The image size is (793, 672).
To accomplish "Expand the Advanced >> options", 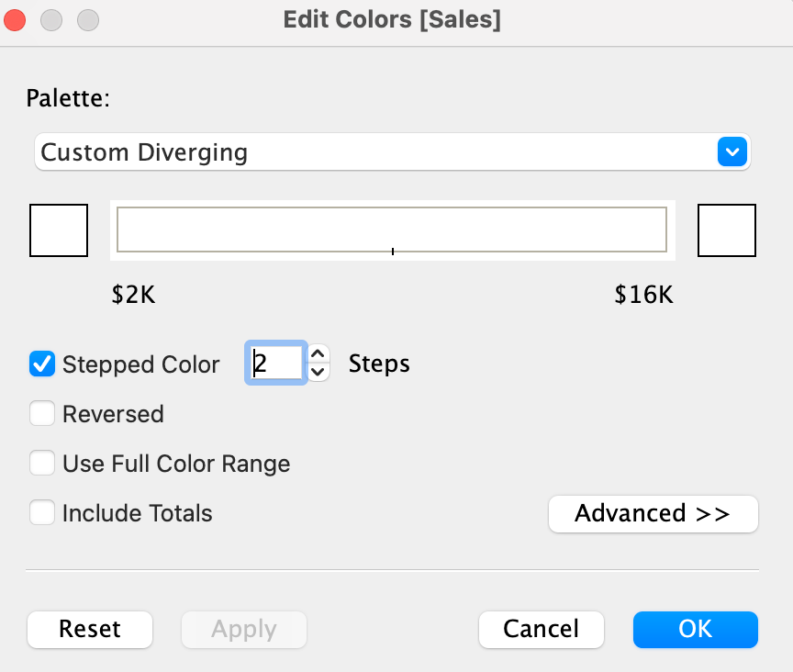I will click(x=653, y=513).
